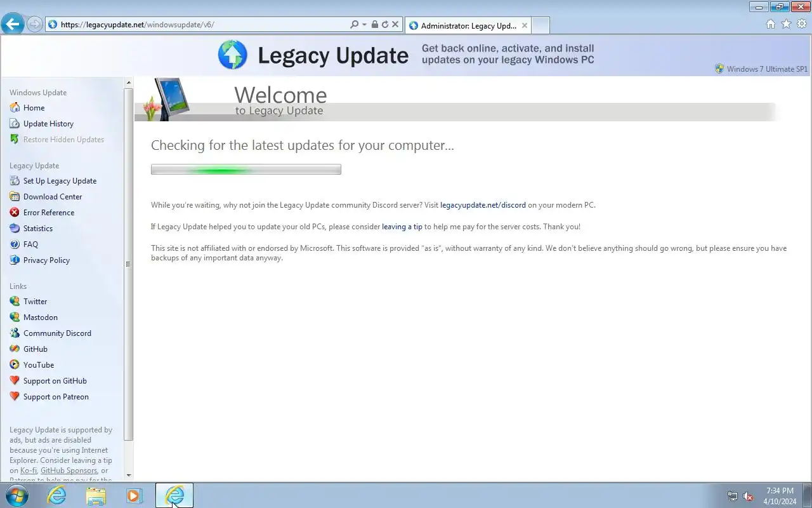
Task: Click the leaving a tip link
Action: [x=402, y=227]
